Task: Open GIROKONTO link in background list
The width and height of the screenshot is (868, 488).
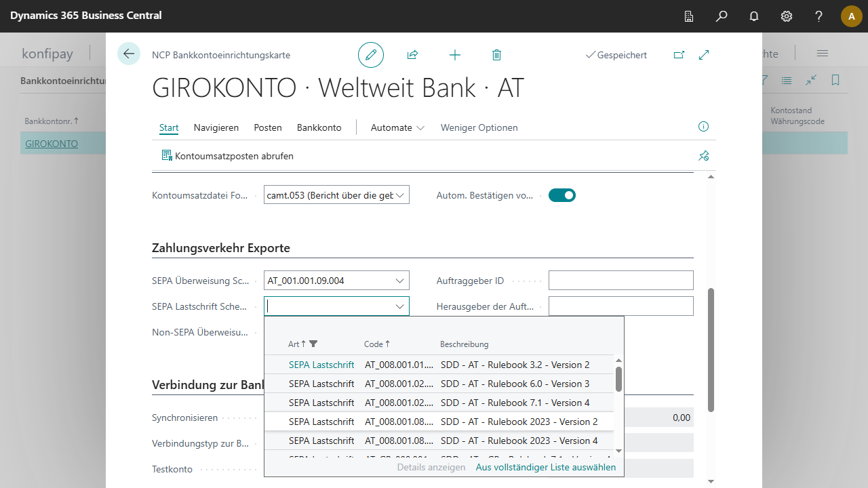Action: pos(52,144)
